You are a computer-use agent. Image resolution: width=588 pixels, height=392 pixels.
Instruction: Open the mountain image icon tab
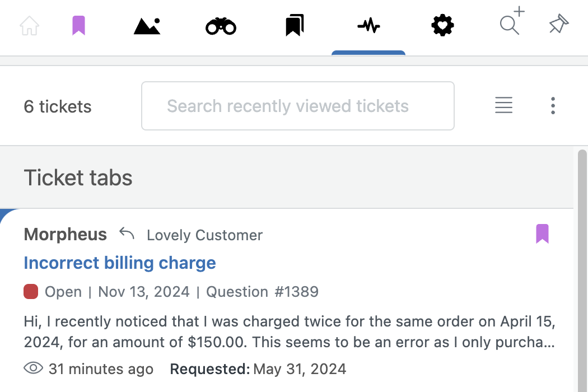pyautogui.click(x=147, y=26)
